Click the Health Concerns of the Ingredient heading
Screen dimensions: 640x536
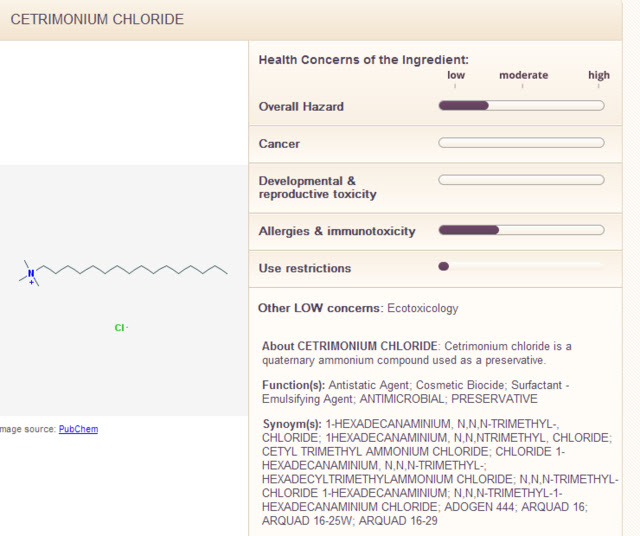pos(363,60)
